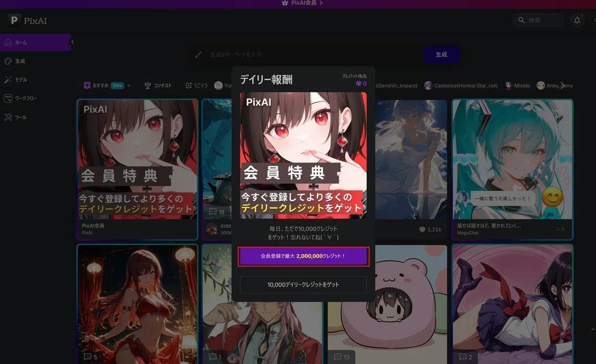Click the scroll-to-top chevron at right edge

click(x=593, y=329)
